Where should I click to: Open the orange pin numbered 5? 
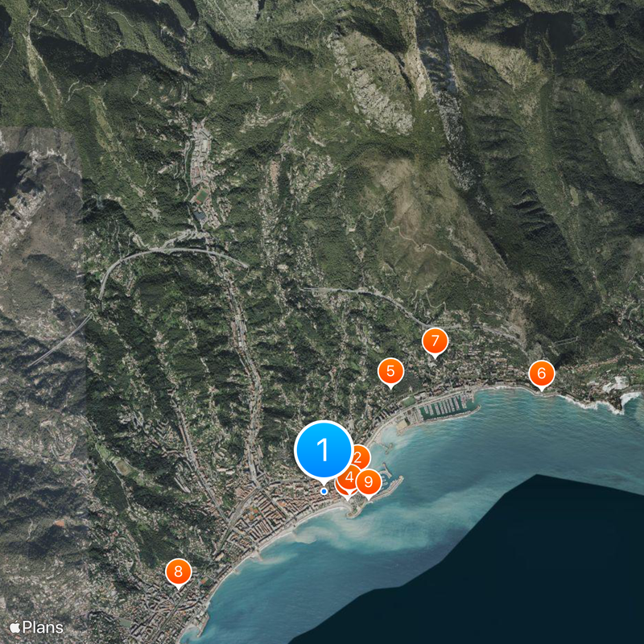391,370
